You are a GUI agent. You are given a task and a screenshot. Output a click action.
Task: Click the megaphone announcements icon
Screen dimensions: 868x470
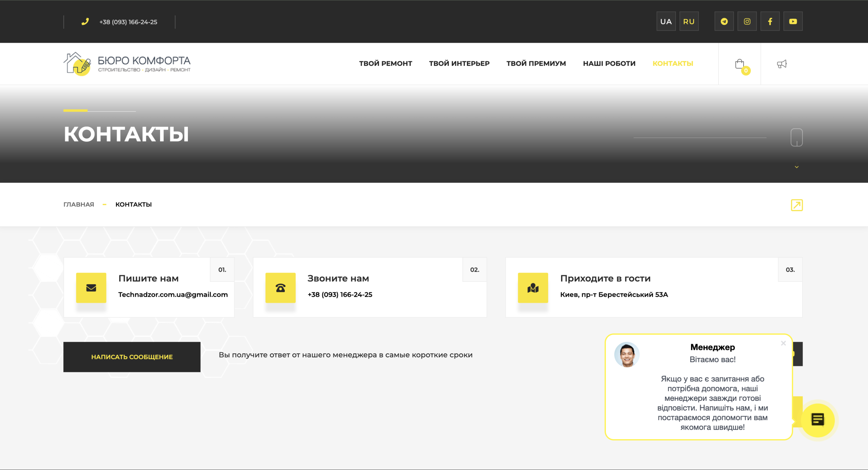[782, 64]
